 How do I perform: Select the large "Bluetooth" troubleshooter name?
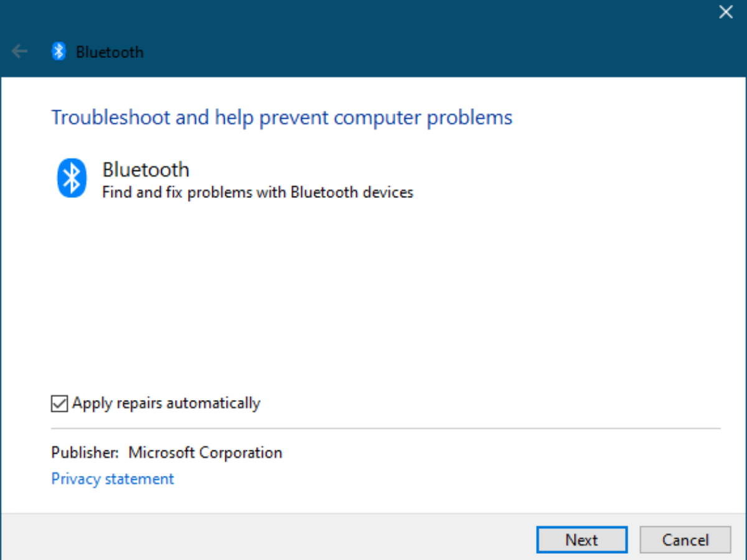[x=146, y=169]
